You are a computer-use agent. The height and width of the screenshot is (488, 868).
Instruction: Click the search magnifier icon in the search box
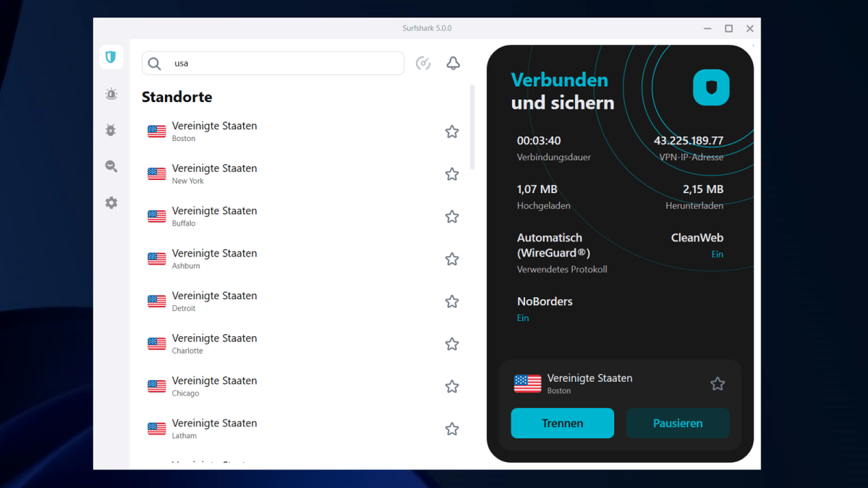click(154, 64)
